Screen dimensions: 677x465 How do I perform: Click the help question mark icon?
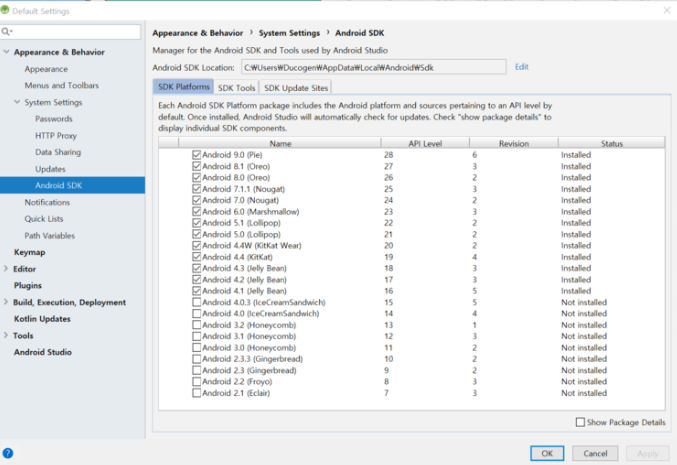point(8,453)
